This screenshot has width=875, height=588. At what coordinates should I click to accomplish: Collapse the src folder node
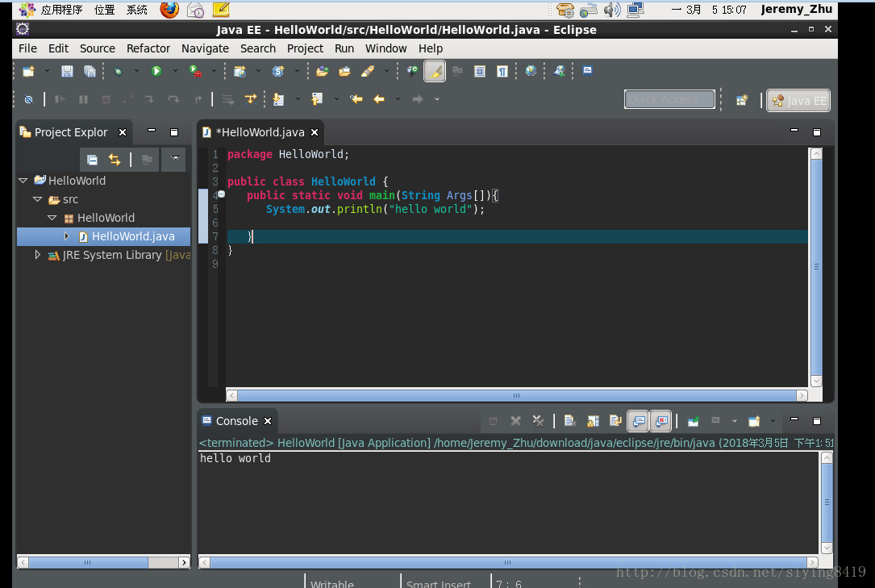click(x=38, y=199)
